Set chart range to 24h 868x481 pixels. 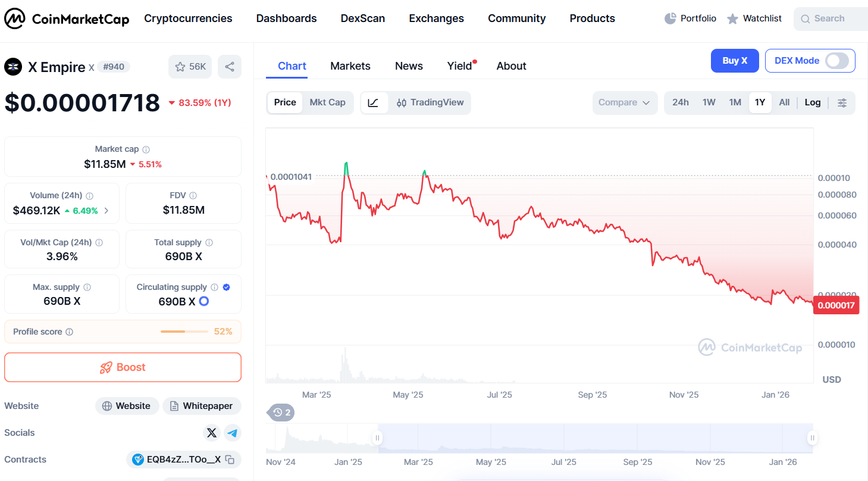tap(681, 102)
